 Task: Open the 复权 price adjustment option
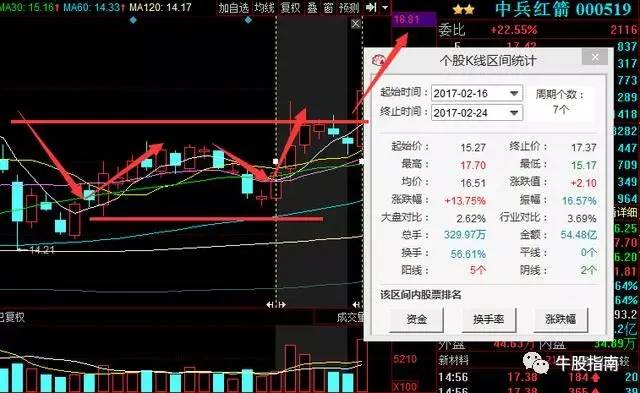point(290,7)
